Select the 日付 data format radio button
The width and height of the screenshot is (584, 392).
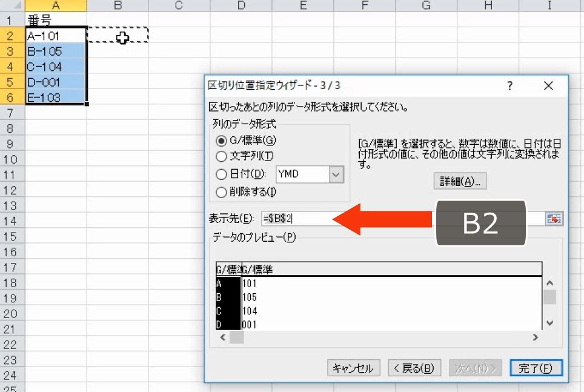click(x=220, y=174)
